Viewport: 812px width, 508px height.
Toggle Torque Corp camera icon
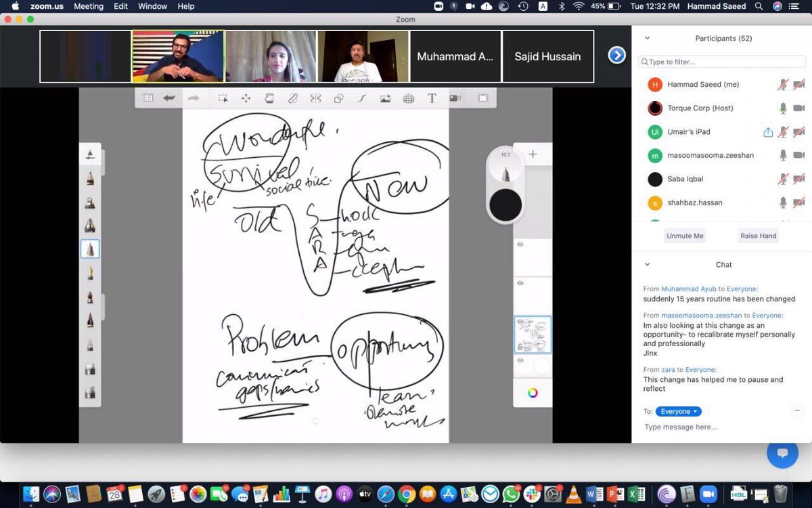(x=799, y=108)
